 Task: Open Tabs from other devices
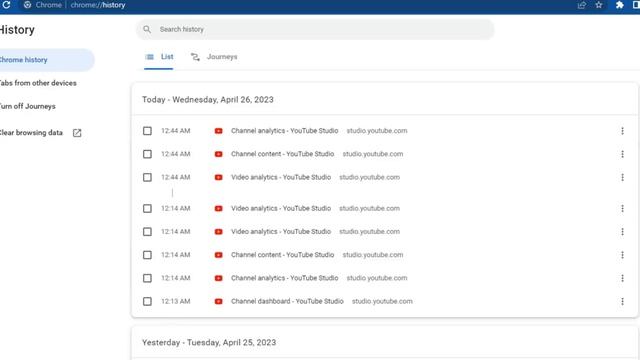point(38,83)
